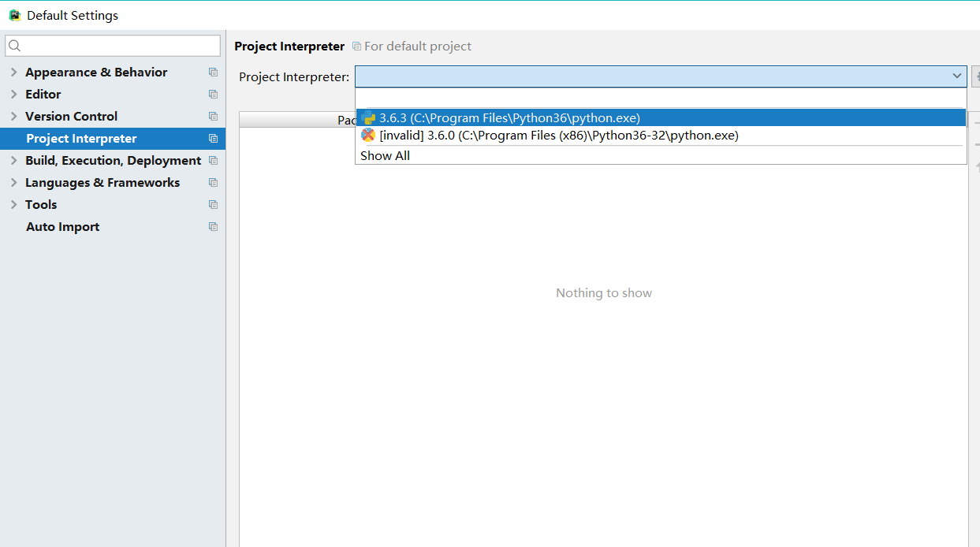The width and height of the screenshot is (980, 547).
Task: Select Show All in interpreter list
Action: tap(661, 155)
